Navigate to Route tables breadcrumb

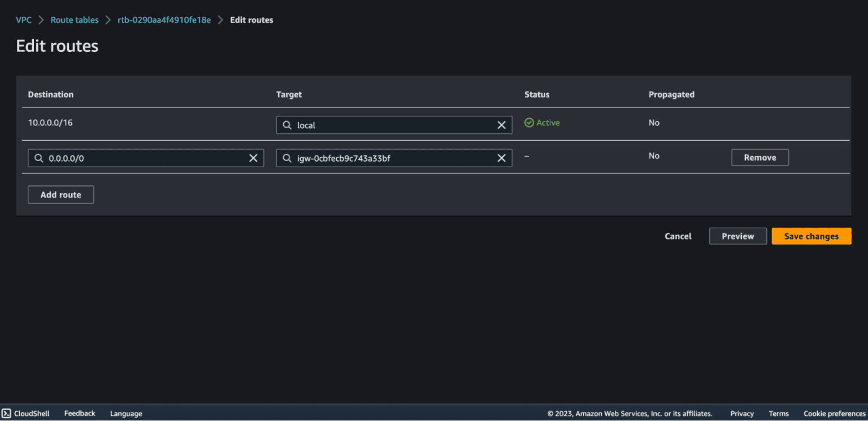(x=75, y=20)
